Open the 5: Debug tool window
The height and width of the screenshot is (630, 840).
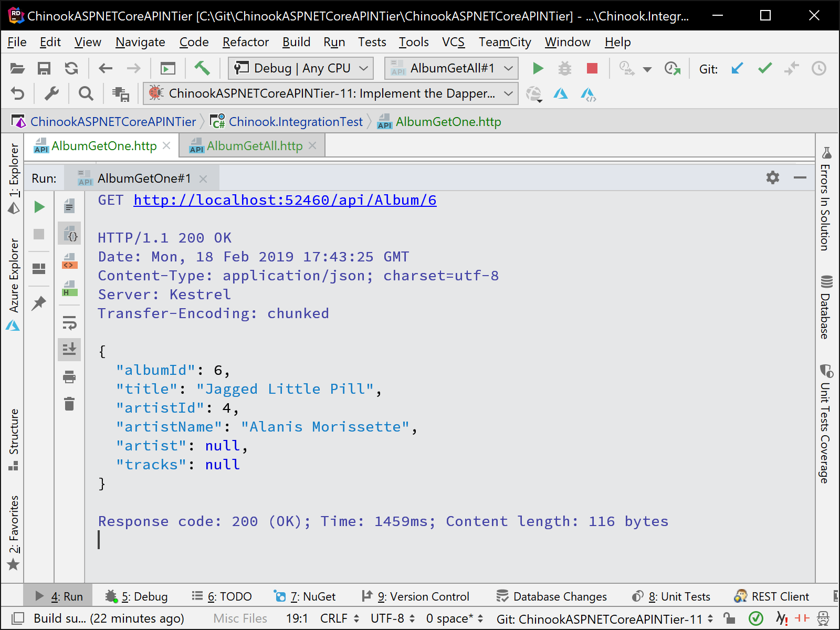(136, 596)
